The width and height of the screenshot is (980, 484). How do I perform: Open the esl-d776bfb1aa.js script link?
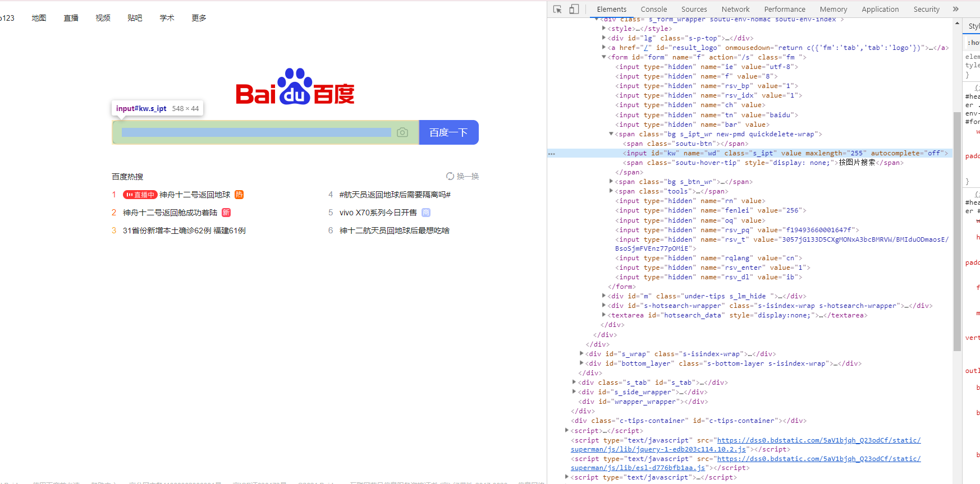(x=746, y=463)
